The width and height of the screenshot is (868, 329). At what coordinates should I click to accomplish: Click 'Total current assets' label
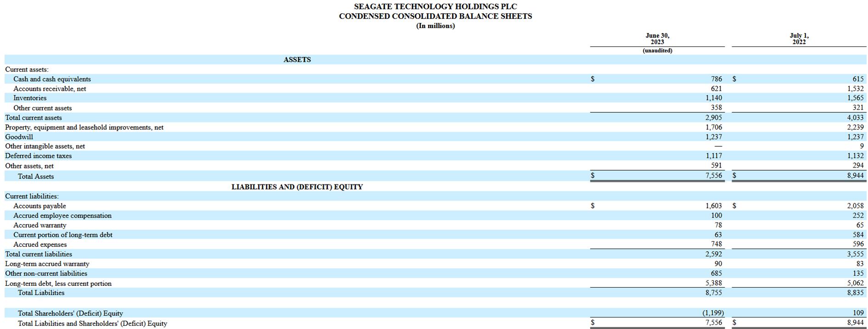tap(33, 117)
